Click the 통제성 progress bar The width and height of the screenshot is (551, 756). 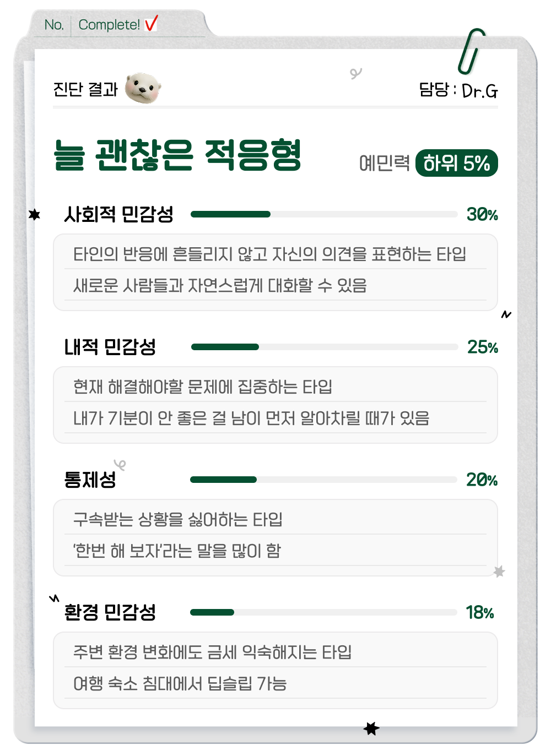click(x=324, y=480)
